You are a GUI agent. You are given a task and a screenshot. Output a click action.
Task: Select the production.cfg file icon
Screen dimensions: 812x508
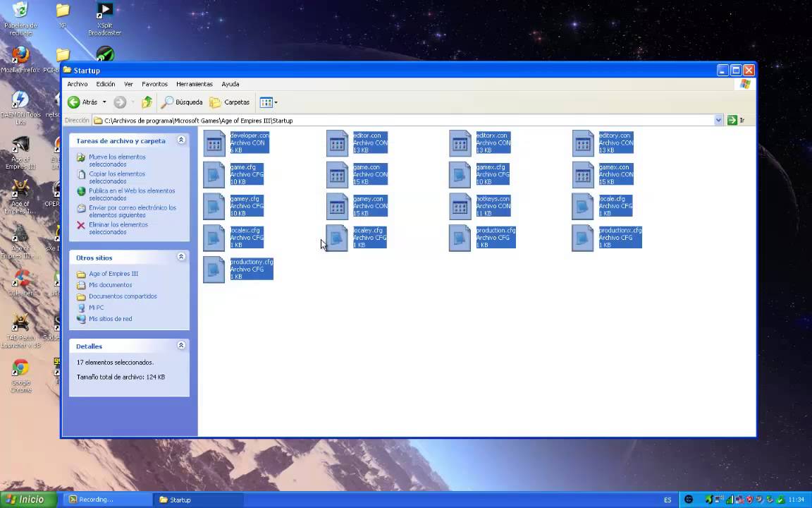point(460,238)
